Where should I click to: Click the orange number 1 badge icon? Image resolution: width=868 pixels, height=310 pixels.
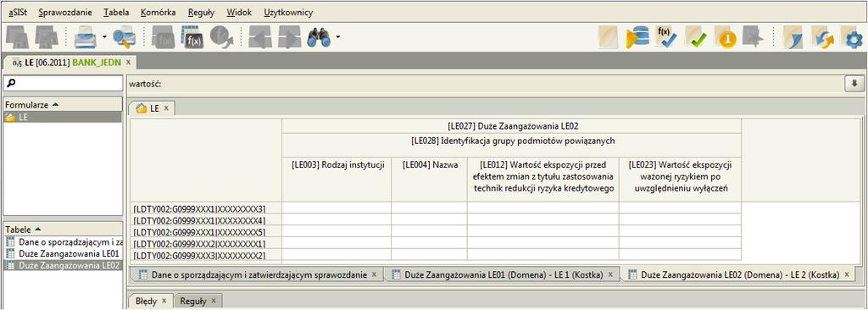click(725, 37)
